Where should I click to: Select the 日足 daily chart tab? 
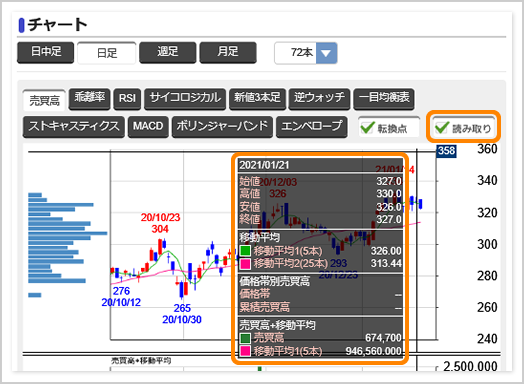(107, 52)
